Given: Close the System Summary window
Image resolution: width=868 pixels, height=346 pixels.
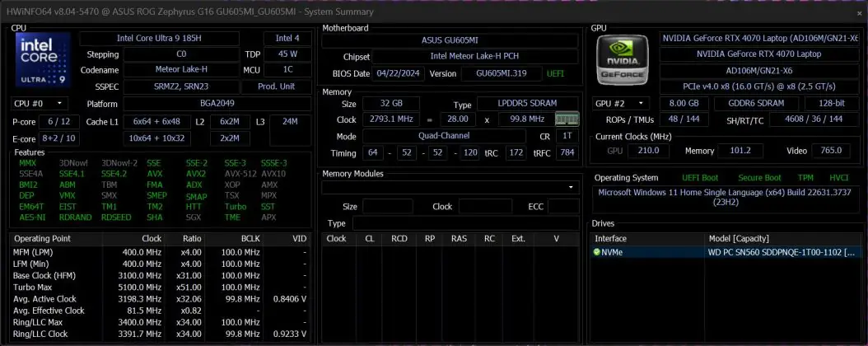Looking at the screenshot, I should point(860,12).
